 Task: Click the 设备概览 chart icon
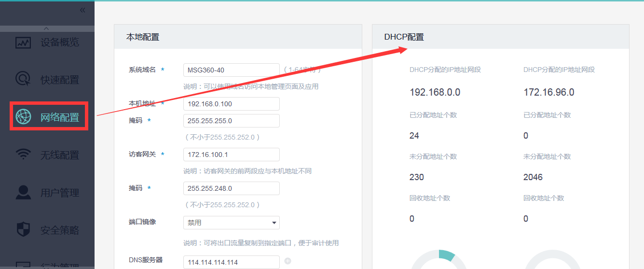(x=23, y=42)
